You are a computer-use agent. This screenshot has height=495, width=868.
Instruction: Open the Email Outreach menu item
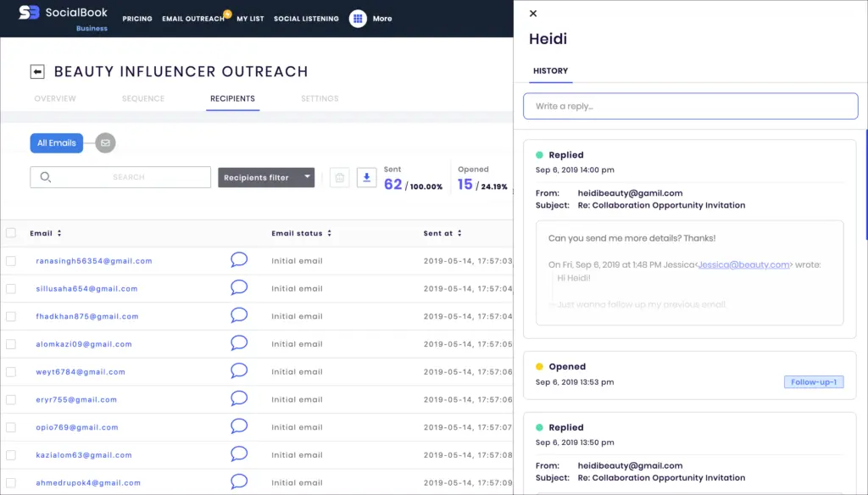point(194,19)
